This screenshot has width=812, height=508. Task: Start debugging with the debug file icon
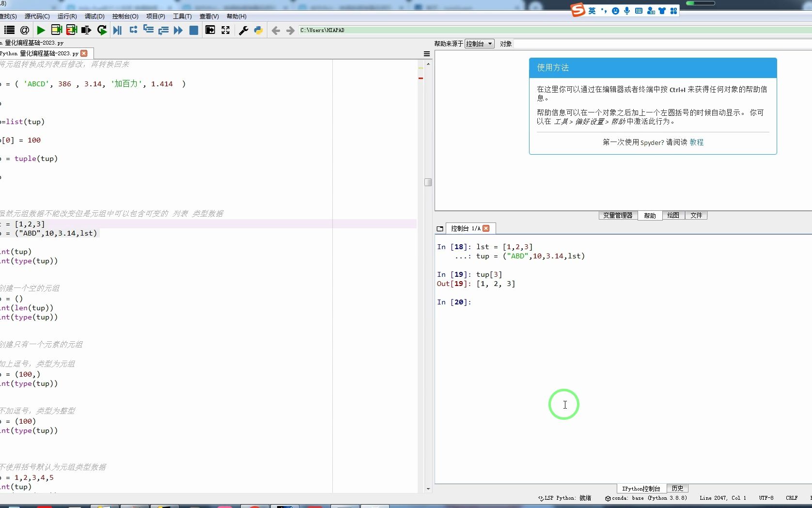click(117, 30)
